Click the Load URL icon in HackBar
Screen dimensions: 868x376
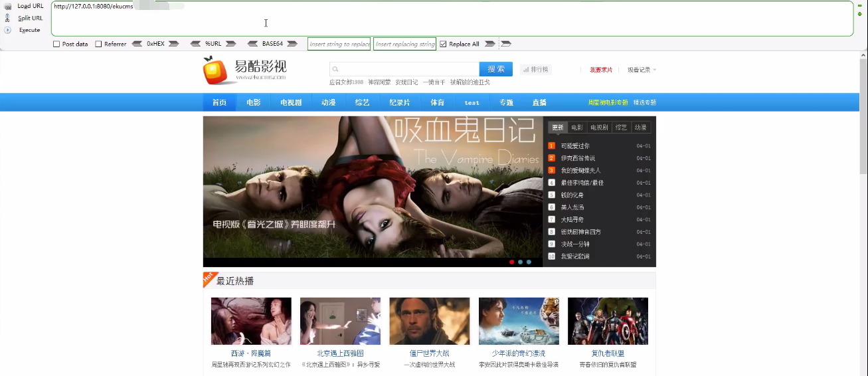coord(8,6)
